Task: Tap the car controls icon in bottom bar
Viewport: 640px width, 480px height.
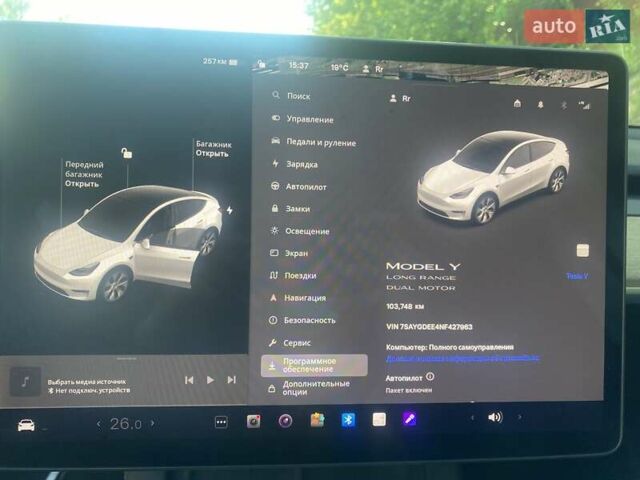Action: (26, 424)
